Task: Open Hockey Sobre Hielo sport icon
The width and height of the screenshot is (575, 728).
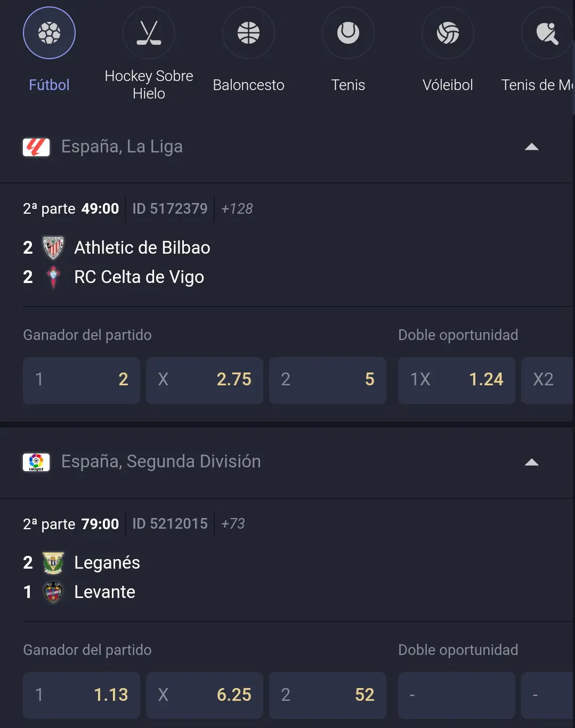Action: pyautogui.click(x=149, y=33)
